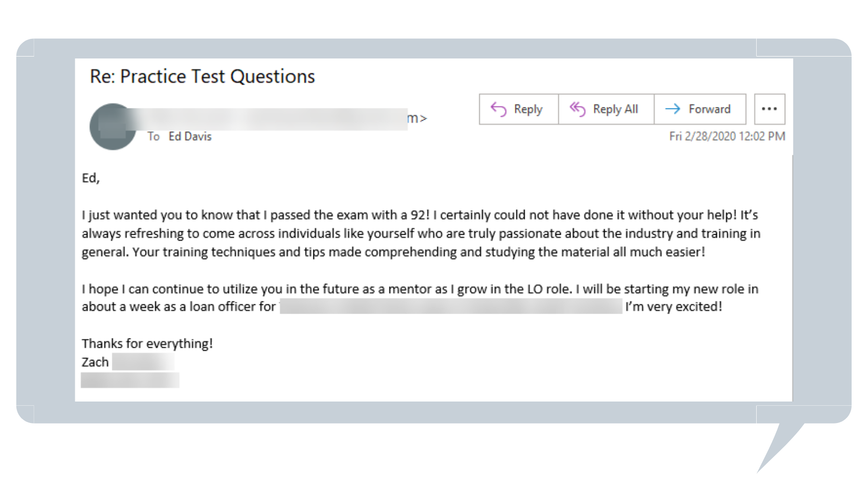The image size is (868, 488).
Task: Click the 'To' label before recipient
Action: 153,136
